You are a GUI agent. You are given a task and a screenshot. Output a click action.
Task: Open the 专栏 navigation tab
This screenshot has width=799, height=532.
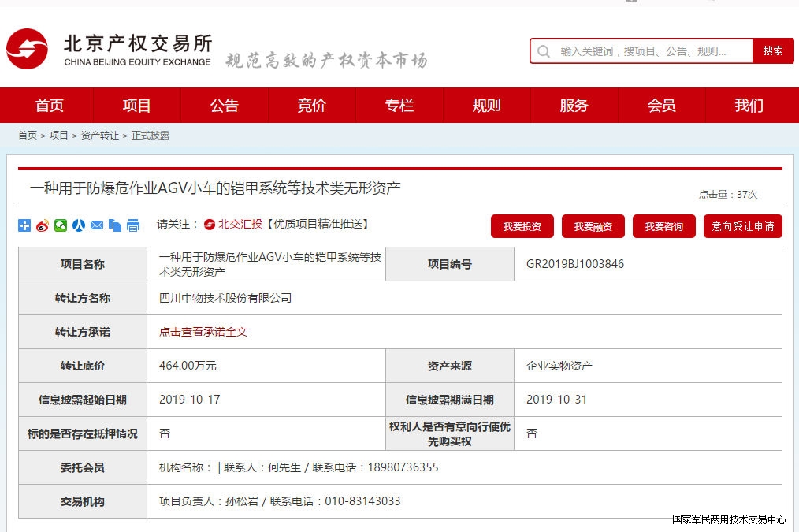[399, 105]
